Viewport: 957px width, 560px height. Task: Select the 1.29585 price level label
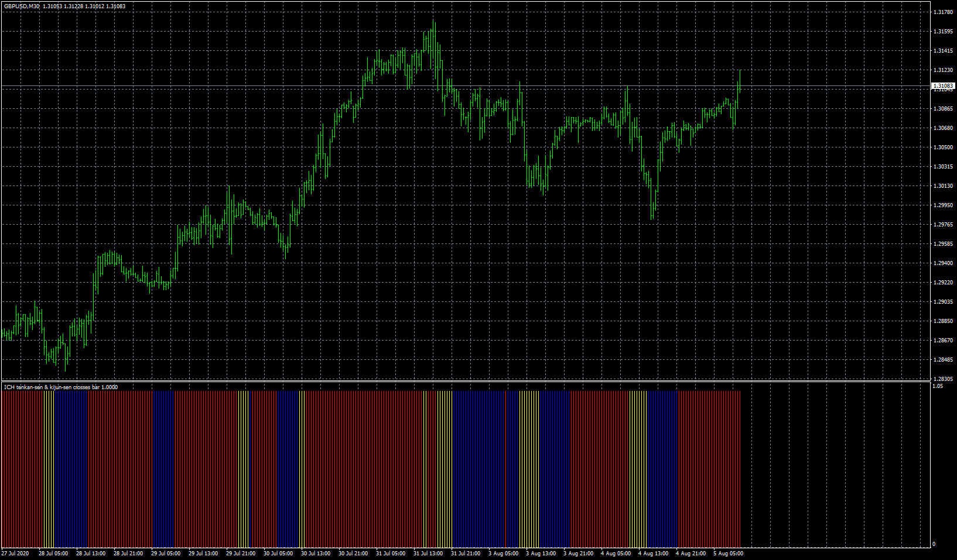click(x=942, y=244)
